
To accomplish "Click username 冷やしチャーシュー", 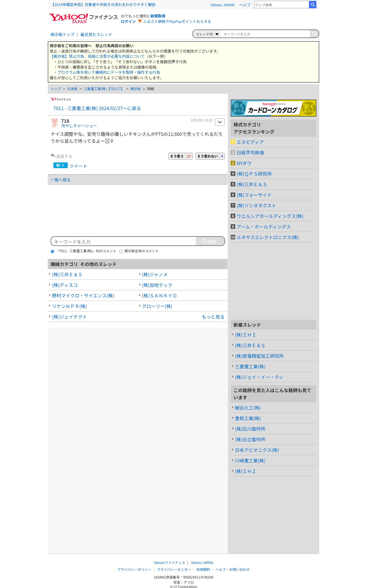I will (x=79, y=126).
